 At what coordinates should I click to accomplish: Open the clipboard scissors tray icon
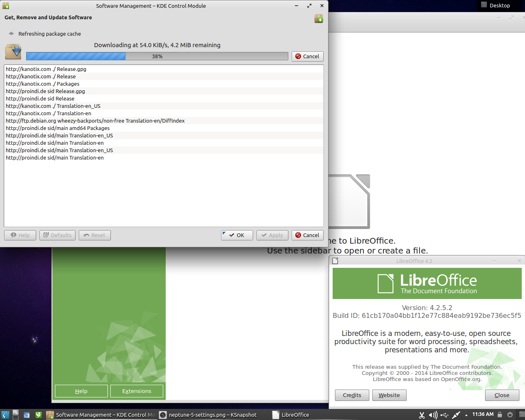[422, 415]
